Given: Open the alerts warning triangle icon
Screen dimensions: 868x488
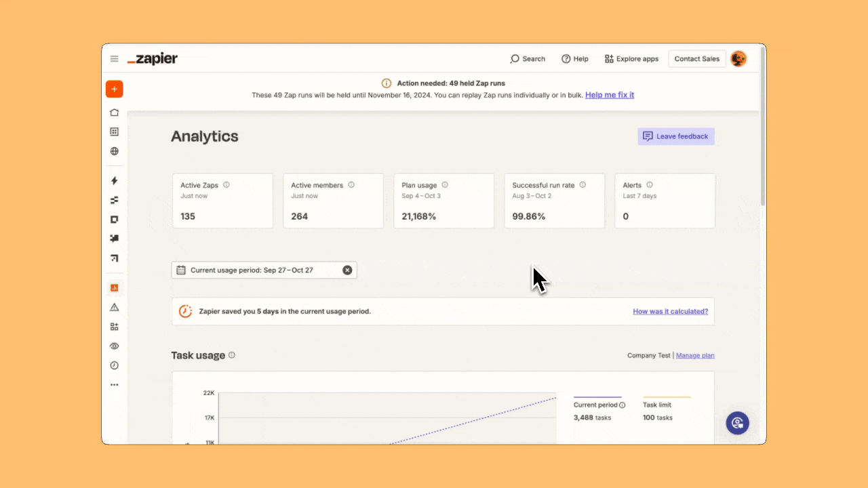Looking at the screenshot, I should (x=114, y=307).
